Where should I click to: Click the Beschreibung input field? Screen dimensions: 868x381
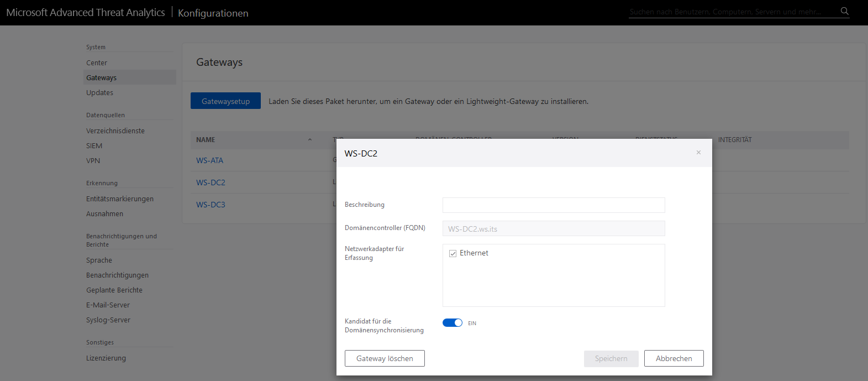[x=554, y=205]
